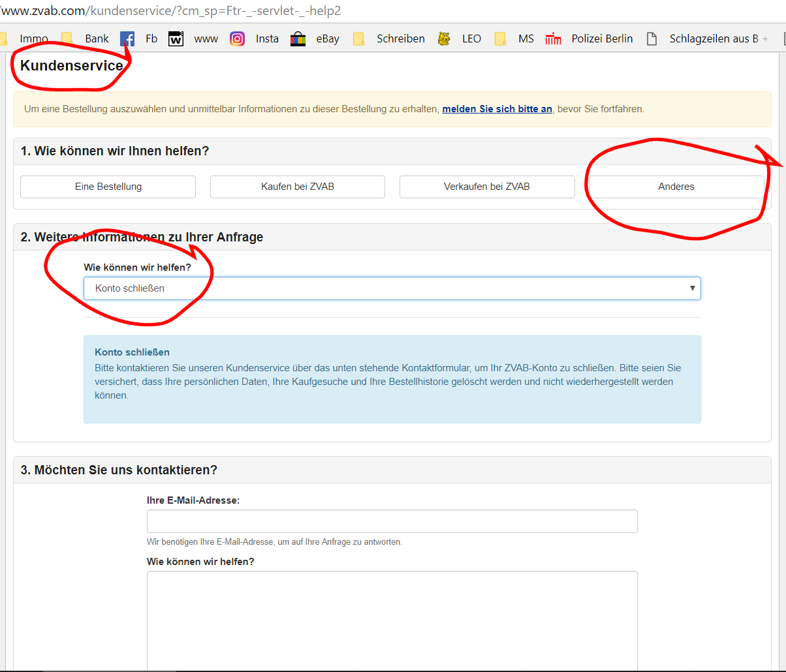
Task: Open the MS bookmark folder
Action: [x=514, y=38]
